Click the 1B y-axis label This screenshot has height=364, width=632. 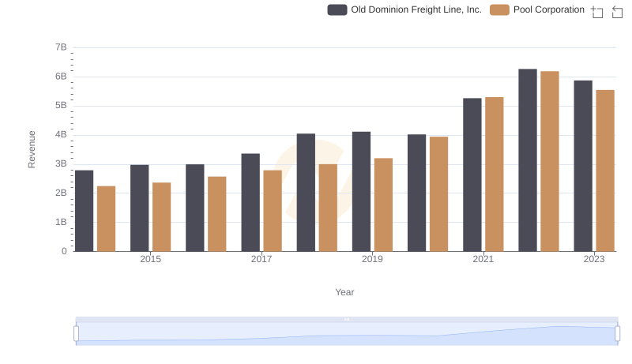click(61, 222)
